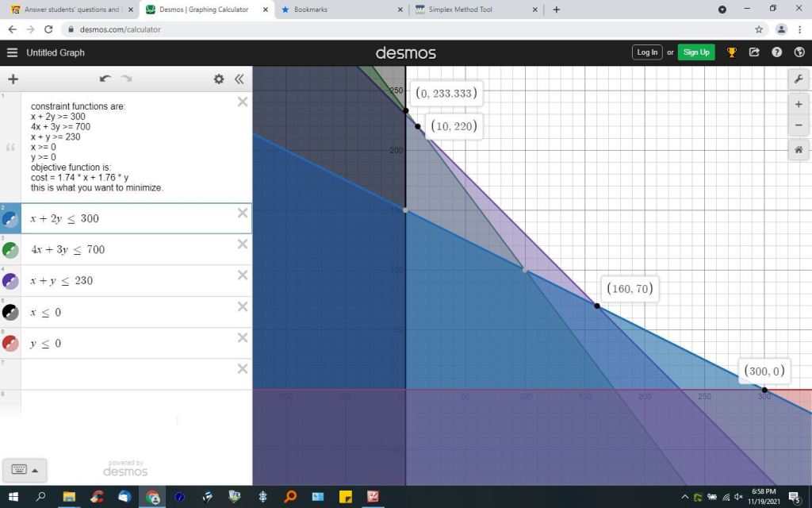This screenshot has height=508, width=812.
Task: Click the Log In button
Action: 647,52
